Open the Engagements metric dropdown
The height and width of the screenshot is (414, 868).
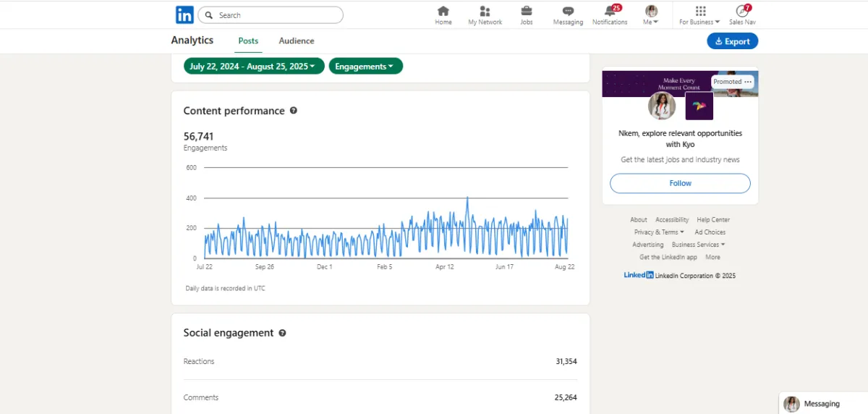click(x=365, y=66)
